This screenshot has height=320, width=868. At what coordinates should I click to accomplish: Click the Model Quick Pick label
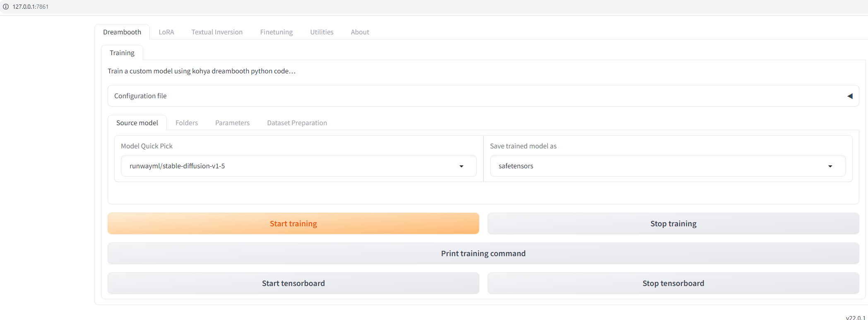147,146
